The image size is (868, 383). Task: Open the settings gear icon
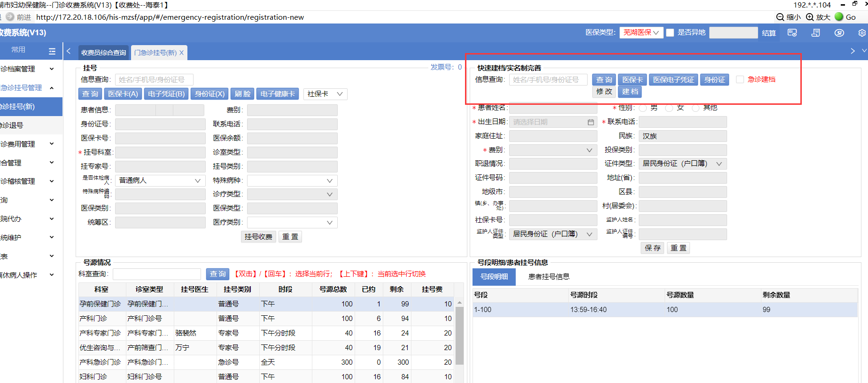click(x=862, y=33)
